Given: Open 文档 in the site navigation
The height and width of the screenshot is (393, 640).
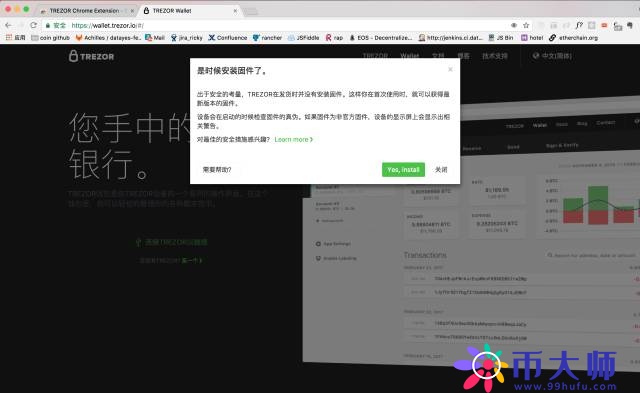Looking at the screenshot, I should (438, 56).
